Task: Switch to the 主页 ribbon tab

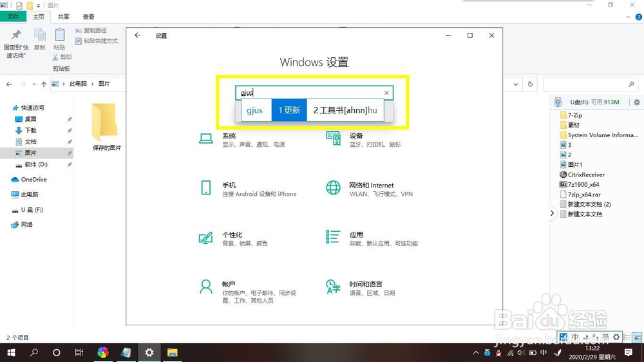Action: tap(39, 17)
